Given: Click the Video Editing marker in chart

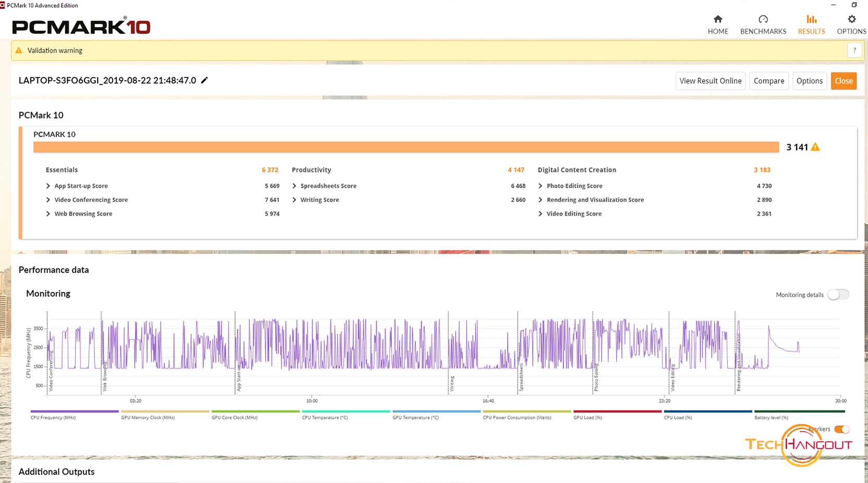Looking at the screenshot, I should (x=673, y=378).
